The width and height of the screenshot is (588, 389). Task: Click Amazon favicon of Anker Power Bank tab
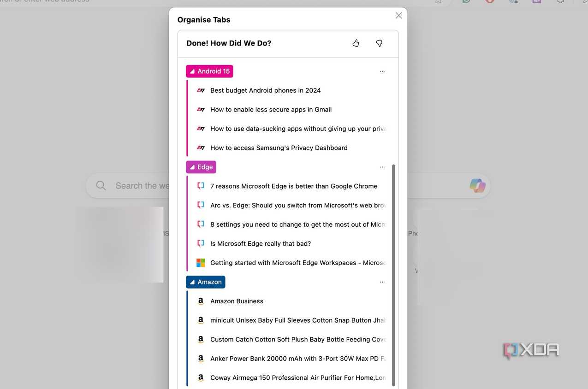point(201,359)
